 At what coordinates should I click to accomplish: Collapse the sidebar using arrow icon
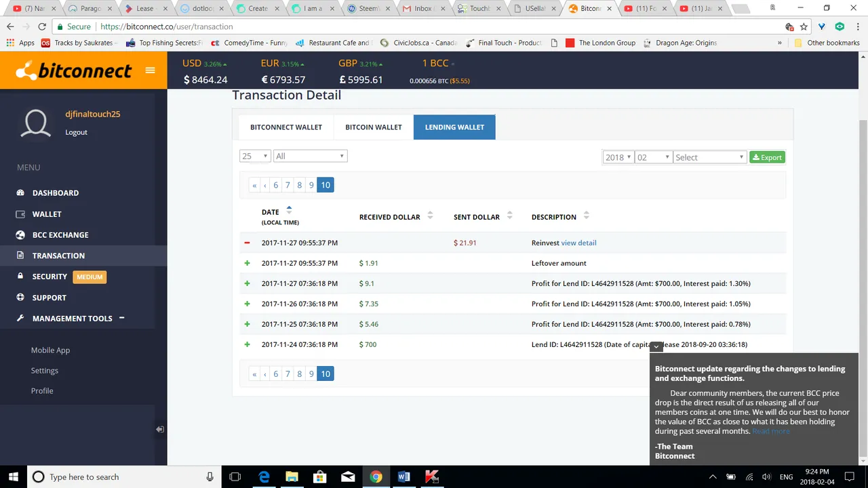pyautogui.click(x=159, y=429)
